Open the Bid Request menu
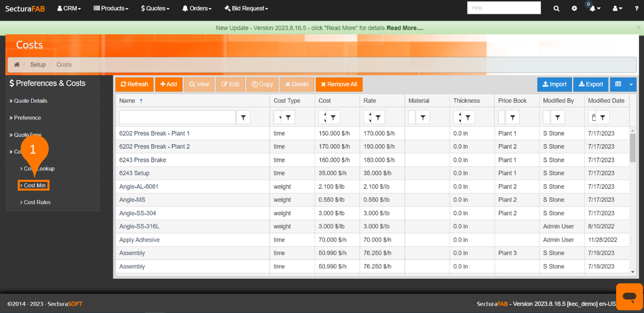This screenshot has width=644, height=313. 246,8
